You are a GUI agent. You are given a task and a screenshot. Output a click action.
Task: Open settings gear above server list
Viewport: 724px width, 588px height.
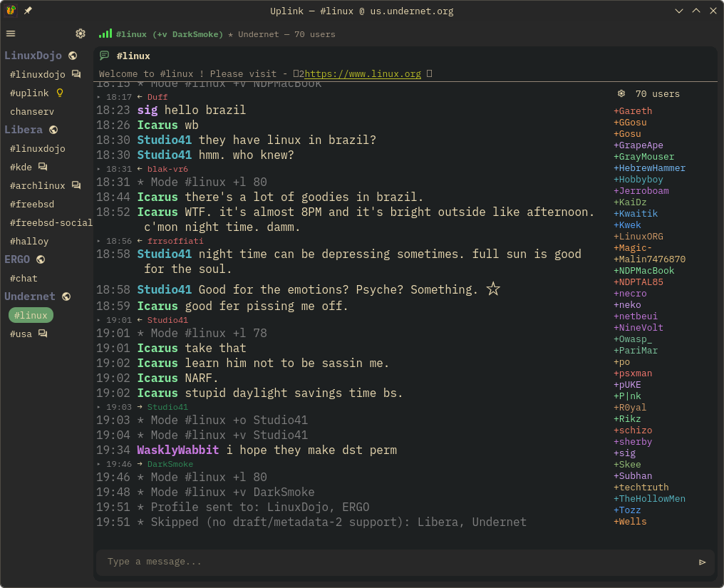pos(81,33)
